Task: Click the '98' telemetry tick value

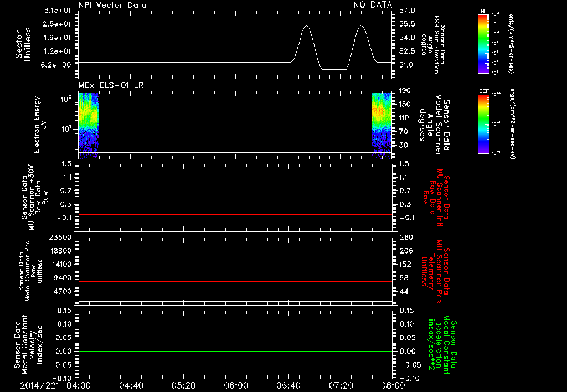Action: pyautogui.click(x=404, y=278)
